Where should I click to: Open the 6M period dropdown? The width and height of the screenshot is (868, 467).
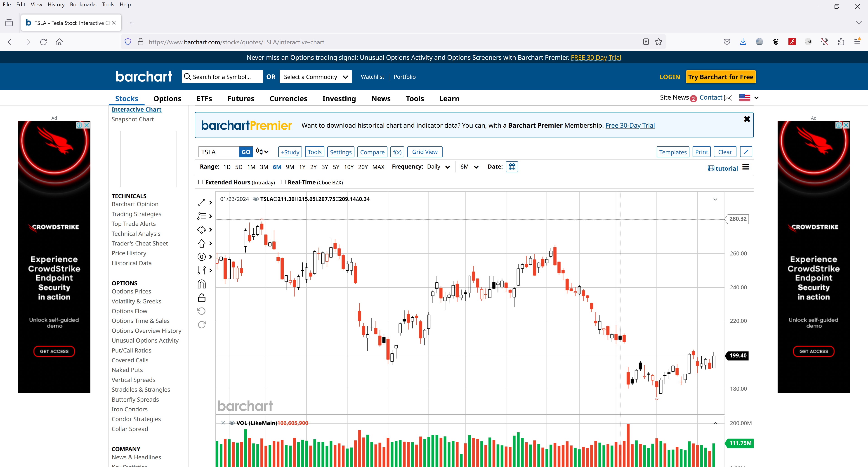click(469, 167)
